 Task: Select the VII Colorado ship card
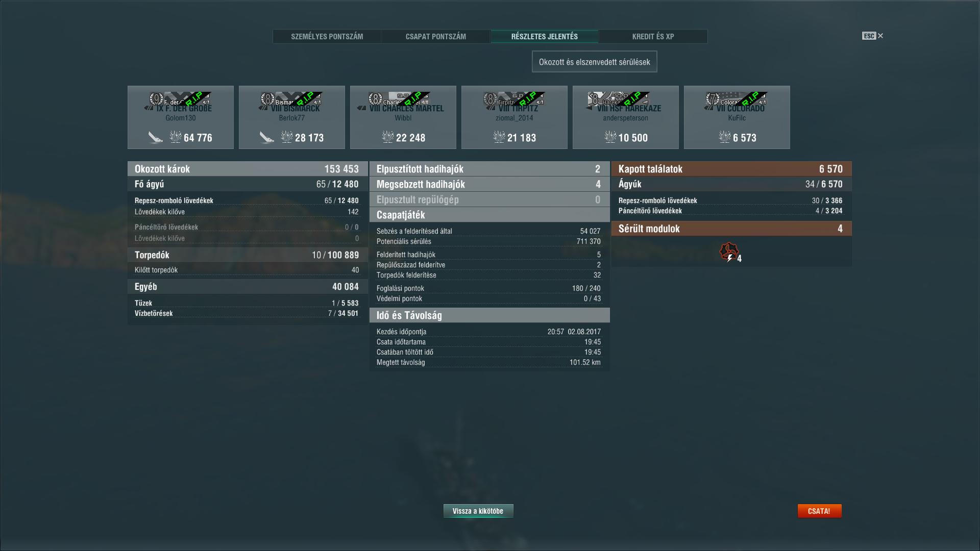(x=737, y=117)
